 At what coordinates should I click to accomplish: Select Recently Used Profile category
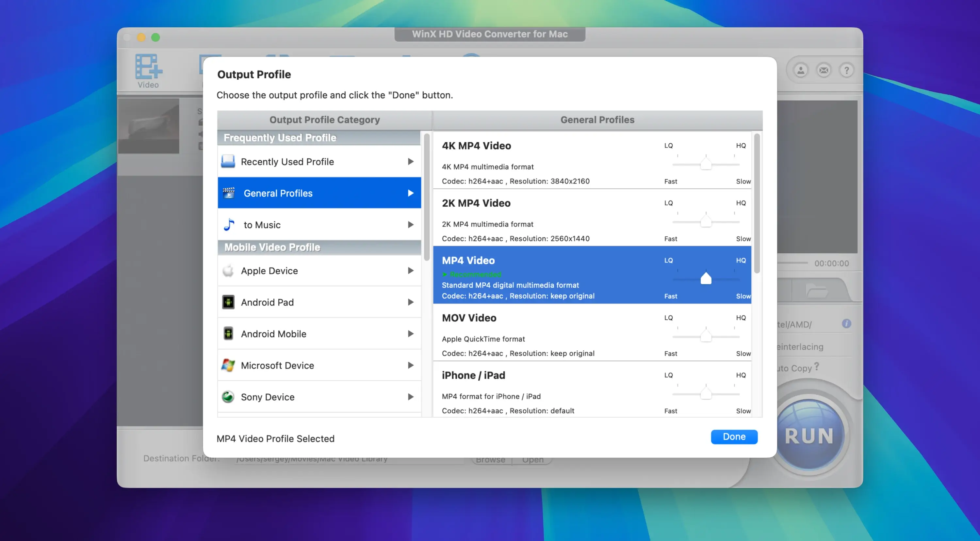coord(319,161)
